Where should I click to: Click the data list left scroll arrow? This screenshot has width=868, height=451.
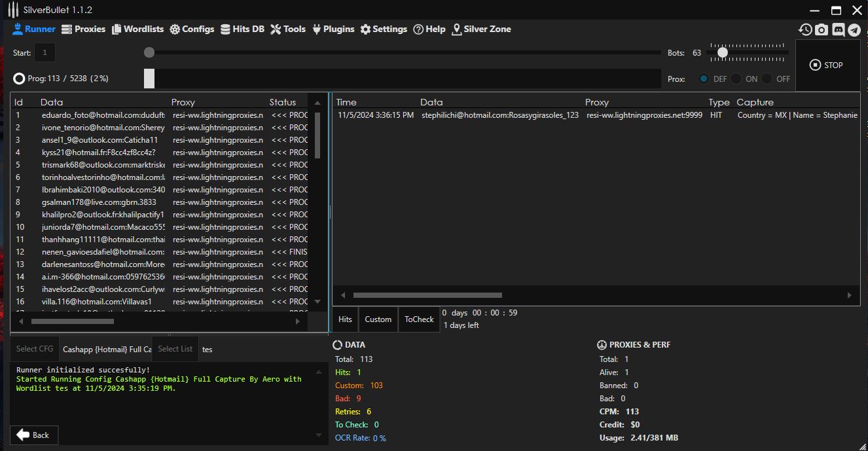(20, 321)
